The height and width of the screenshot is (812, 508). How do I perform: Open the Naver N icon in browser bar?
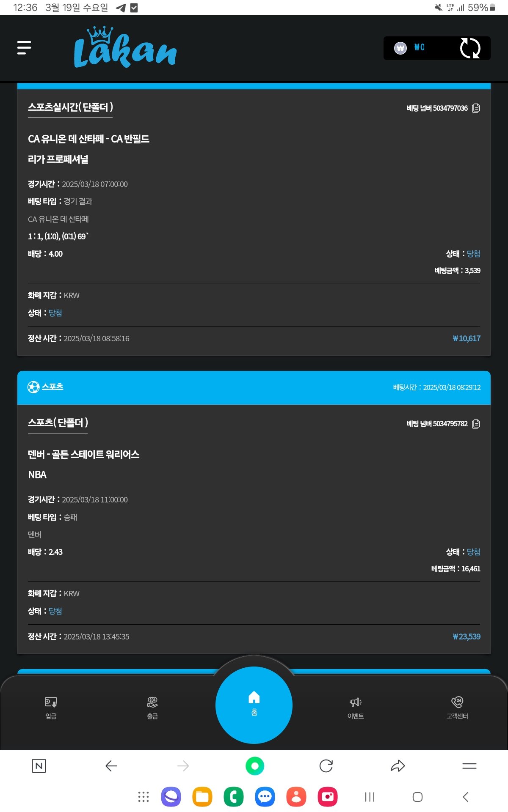click(39, 766)
